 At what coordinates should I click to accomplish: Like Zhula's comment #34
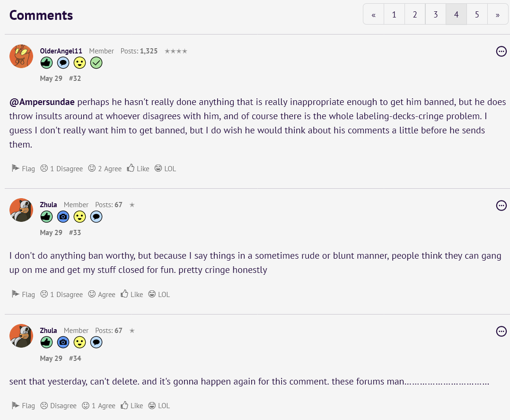point(132,406)
